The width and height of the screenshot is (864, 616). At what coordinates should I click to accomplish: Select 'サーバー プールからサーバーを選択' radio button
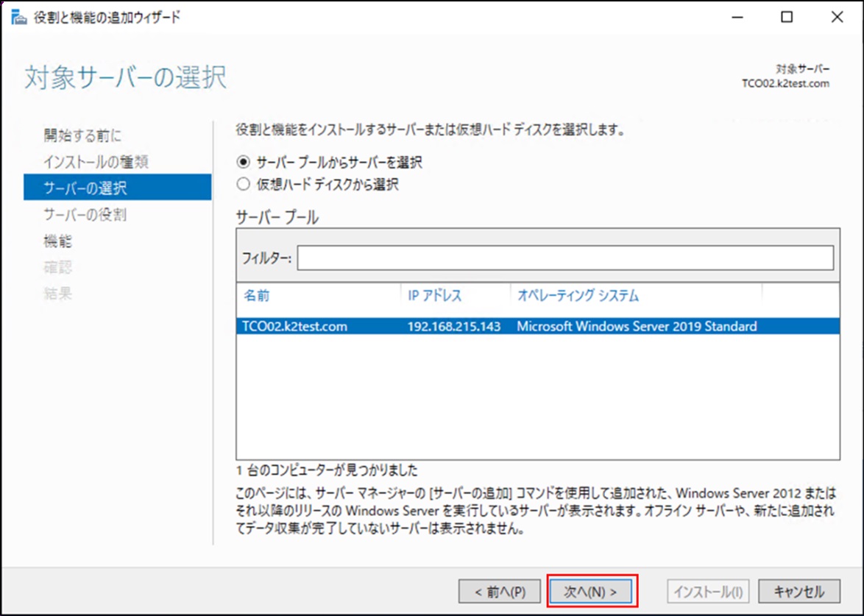click(x=244, y=162)
